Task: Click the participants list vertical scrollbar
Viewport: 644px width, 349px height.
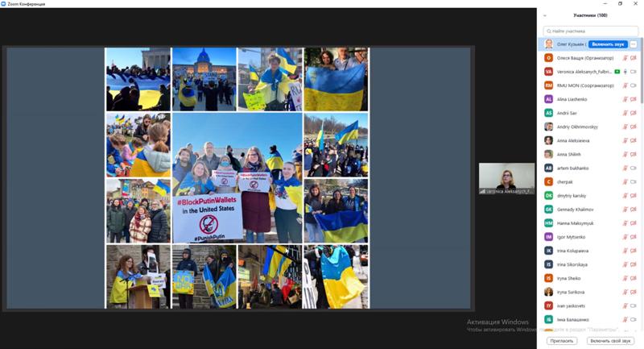Action: [642, 70]
